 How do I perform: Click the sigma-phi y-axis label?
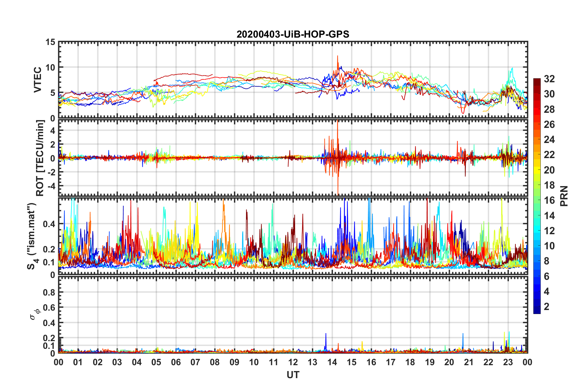(x=35, y=314)
